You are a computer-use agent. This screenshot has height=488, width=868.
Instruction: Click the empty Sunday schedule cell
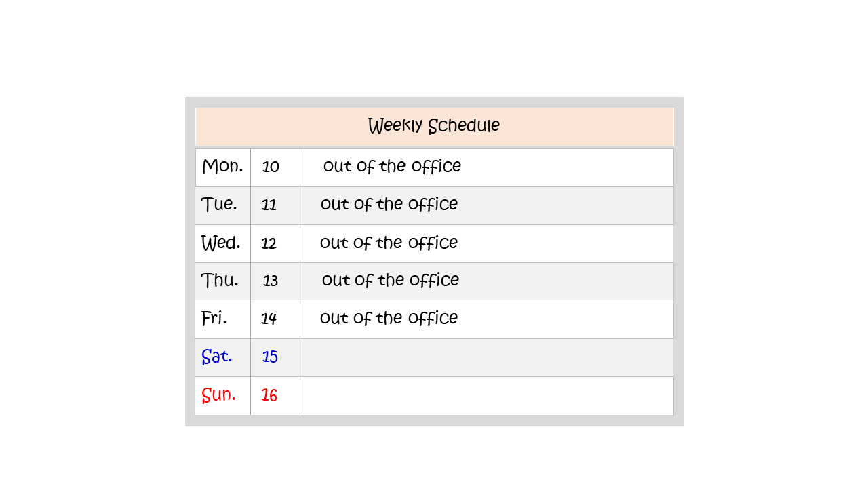487,396
